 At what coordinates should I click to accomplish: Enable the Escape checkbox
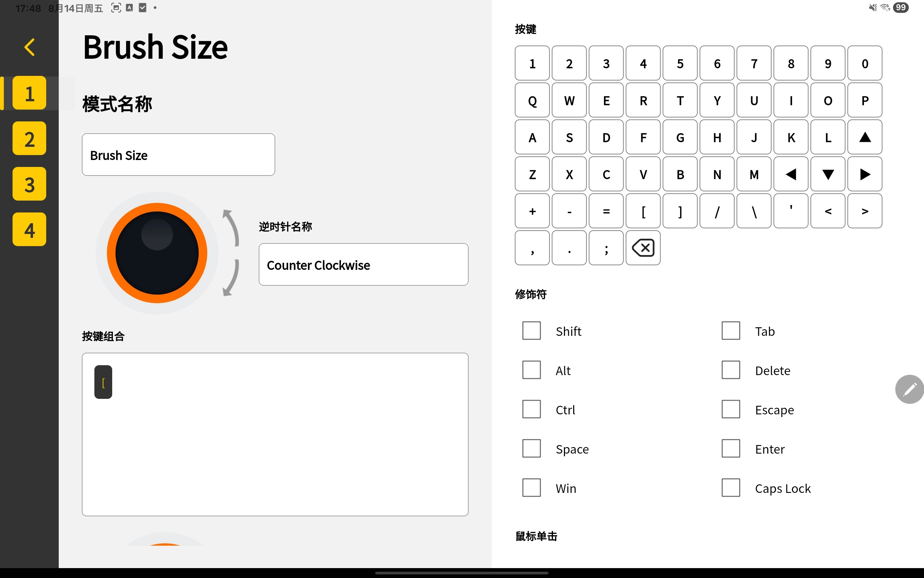(x=731, y=409)
